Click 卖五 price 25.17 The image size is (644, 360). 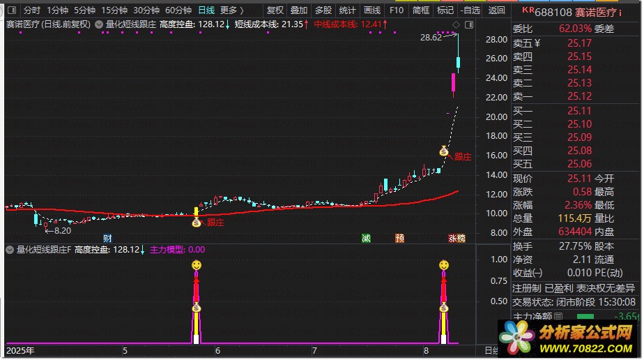click(x=579, y=43)
